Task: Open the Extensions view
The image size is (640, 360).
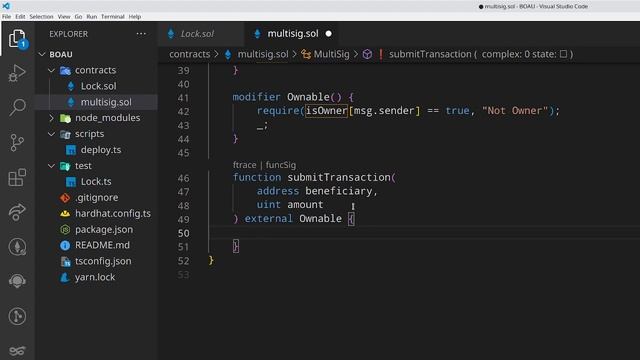Action: 17,178
